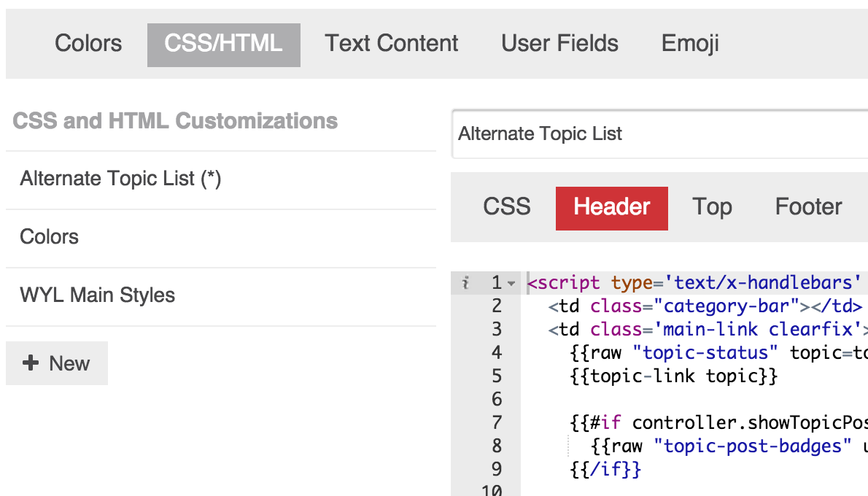
Task: Click the info icon in line 1 gutter
Action: 465,283
